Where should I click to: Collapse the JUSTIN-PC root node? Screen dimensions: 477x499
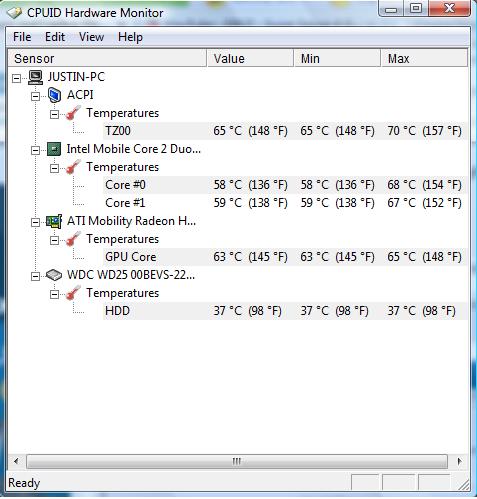point(16,78)
